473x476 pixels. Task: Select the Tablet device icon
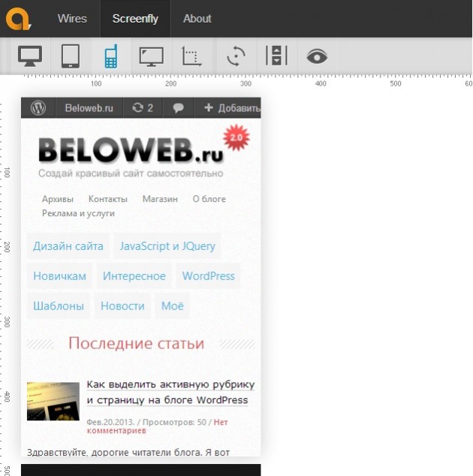[x=71, y=56]
